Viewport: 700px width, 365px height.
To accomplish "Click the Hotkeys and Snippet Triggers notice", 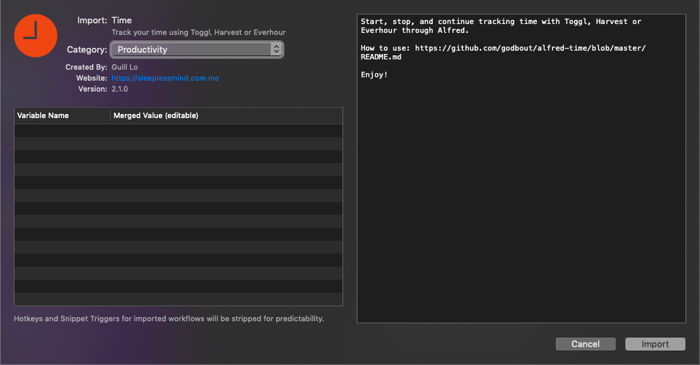I will 169,319.
